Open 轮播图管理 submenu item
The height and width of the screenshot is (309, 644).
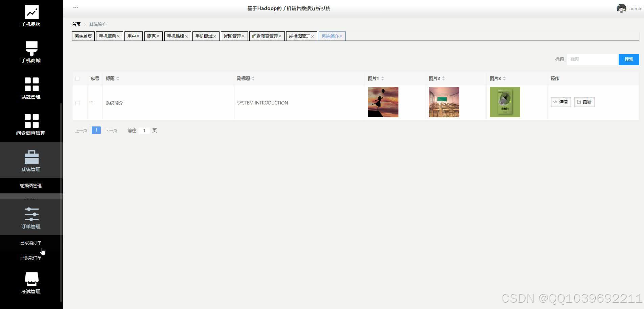(31, 186)
